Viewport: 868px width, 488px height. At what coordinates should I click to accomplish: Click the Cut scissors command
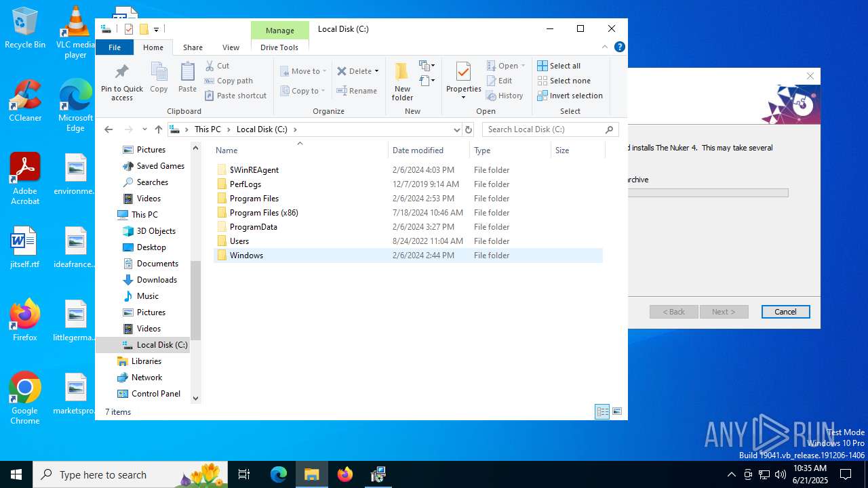(218, 66)
